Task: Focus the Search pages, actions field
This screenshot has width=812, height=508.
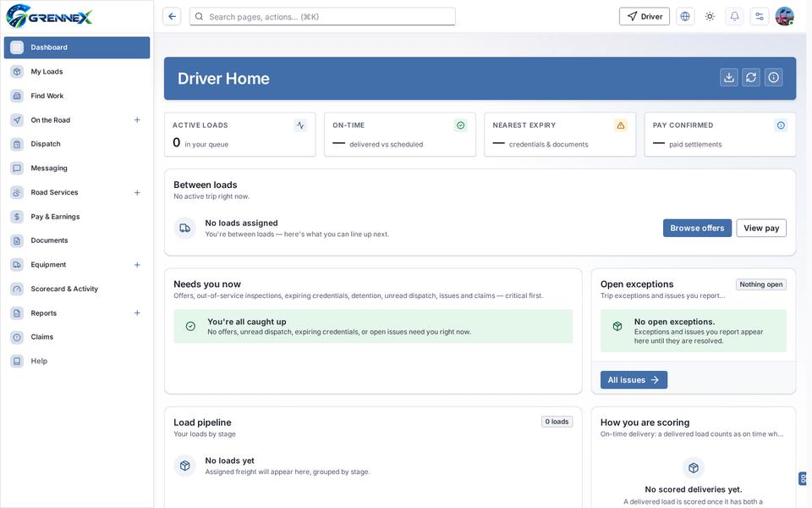Action: [322, 17]
